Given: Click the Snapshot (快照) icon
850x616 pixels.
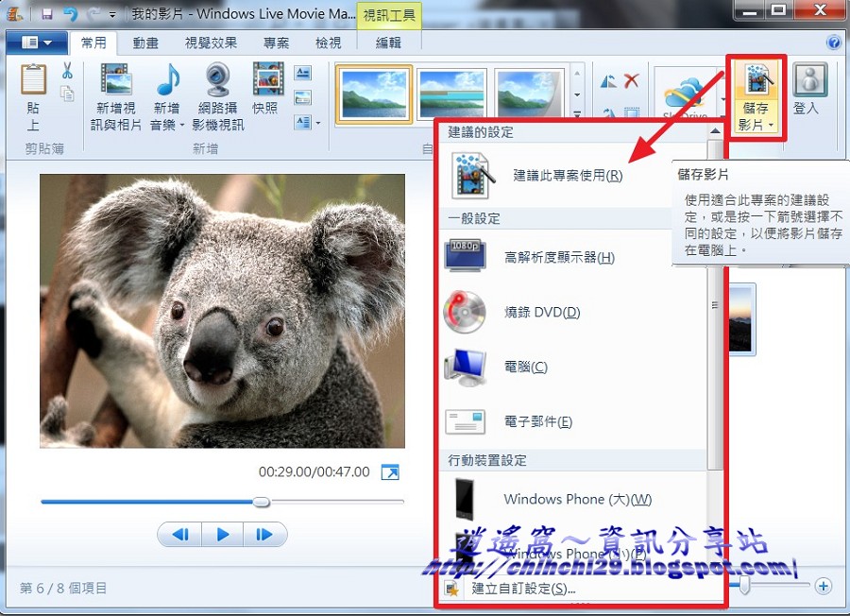Looking at the screenshot, I should click(x=268, y=79).
